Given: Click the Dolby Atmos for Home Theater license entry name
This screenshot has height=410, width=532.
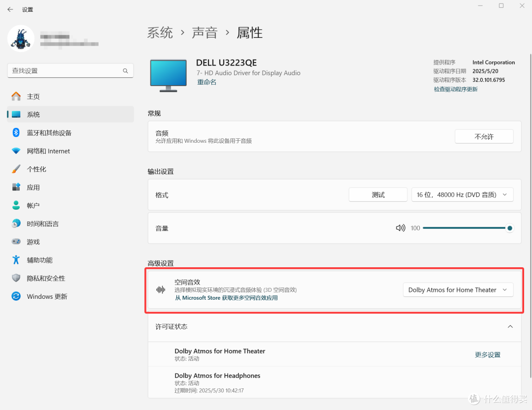Looking at the screenshot, I should point(220,351).
